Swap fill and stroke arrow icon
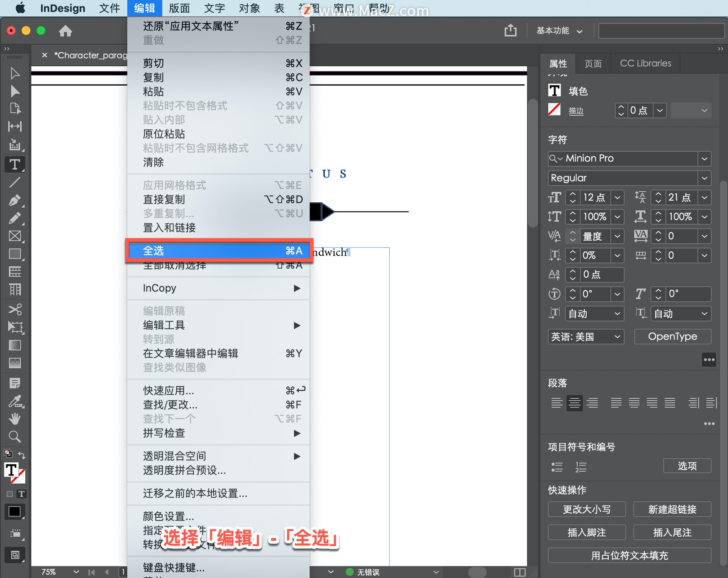Screen dimensions: 728x578 (22, 455)
